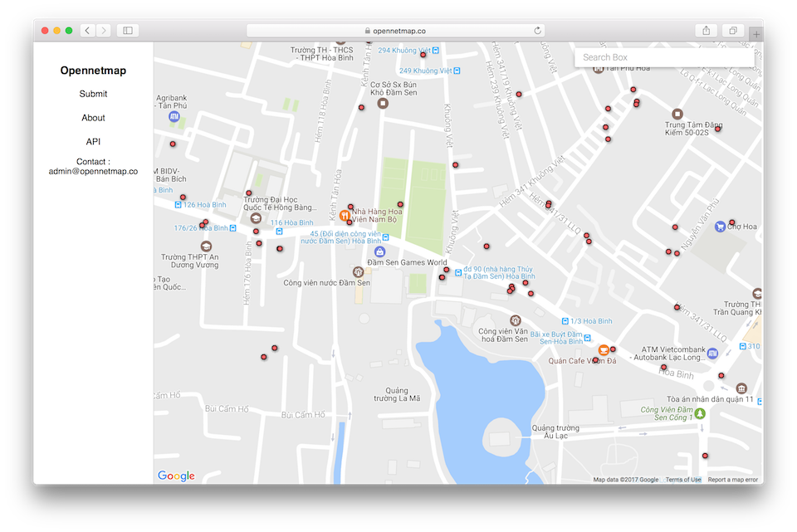
Task: Open the graduation cap icon for Trường Đại Học Hồng Bàng
Action: coord(255,218)
